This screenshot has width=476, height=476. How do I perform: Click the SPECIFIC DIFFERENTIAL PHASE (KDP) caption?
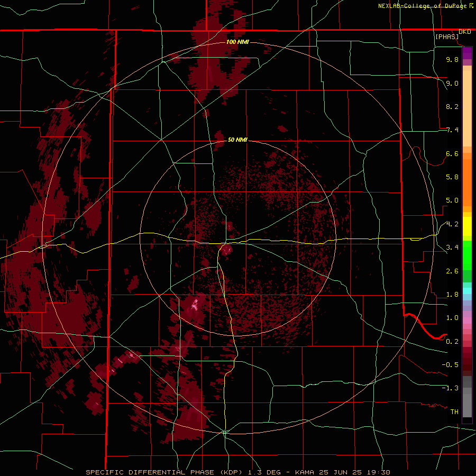click(x=164, y=472)
